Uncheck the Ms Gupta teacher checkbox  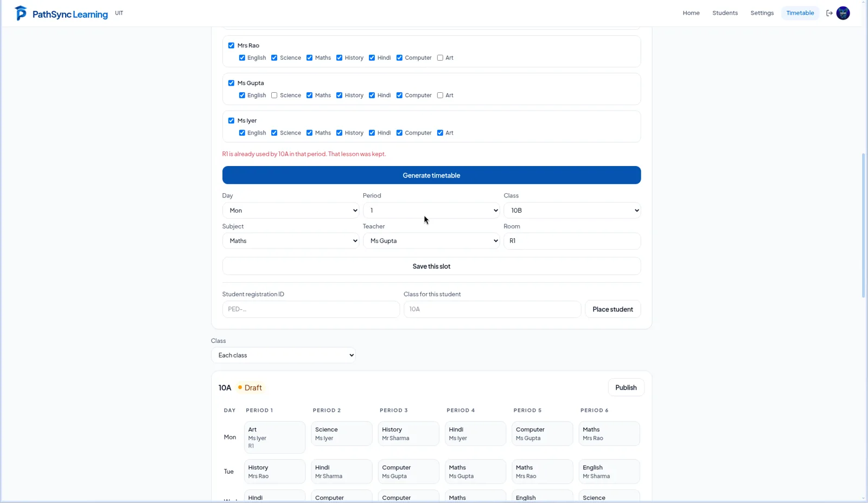(x=231, y=83)
